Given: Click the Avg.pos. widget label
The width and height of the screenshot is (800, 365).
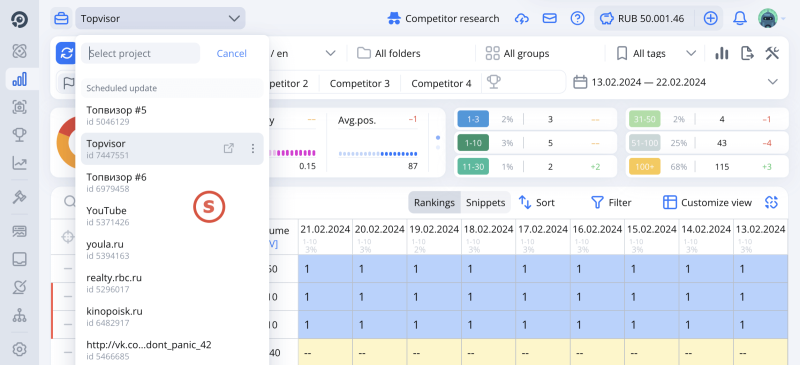Looking at the screenshot, I should (x=358, y=120).
